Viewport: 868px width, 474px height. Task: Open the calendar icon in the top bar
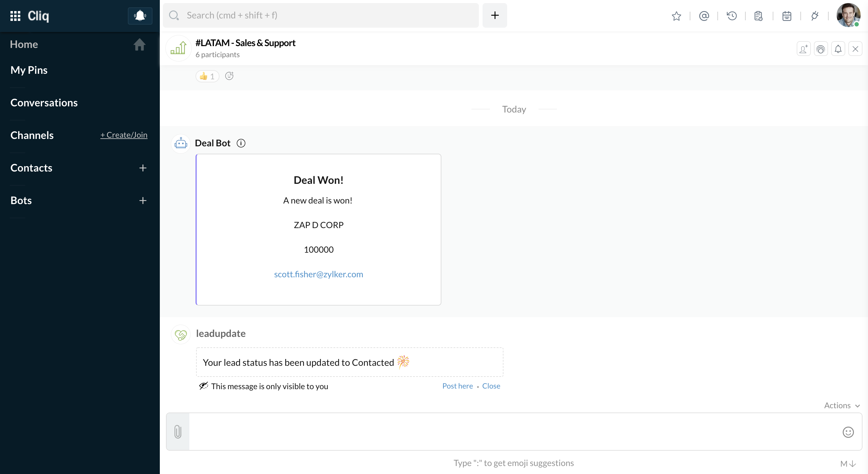pos(787,16)
